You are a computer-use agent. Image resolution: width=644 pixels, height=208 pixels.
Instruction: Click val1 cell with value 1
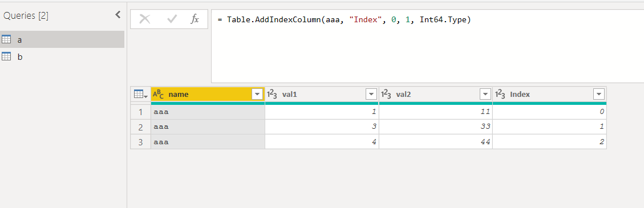322,112
